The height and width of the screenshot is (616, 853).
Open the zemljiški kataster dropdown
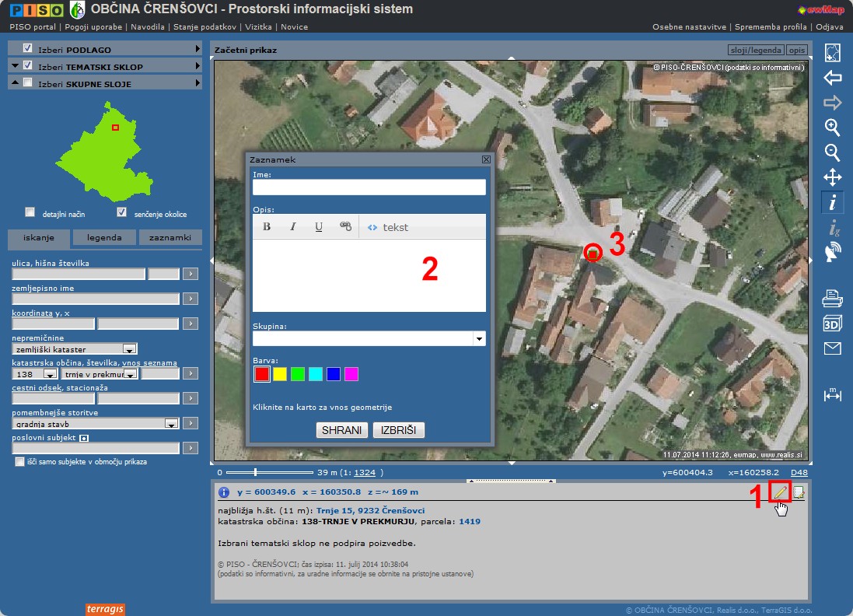(130, 349)
